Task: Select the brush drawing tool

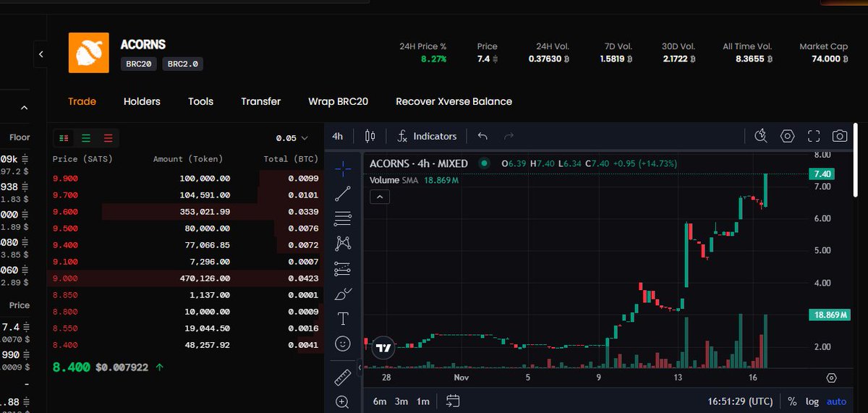Action: pyautogui.click(x=343, y=294)
